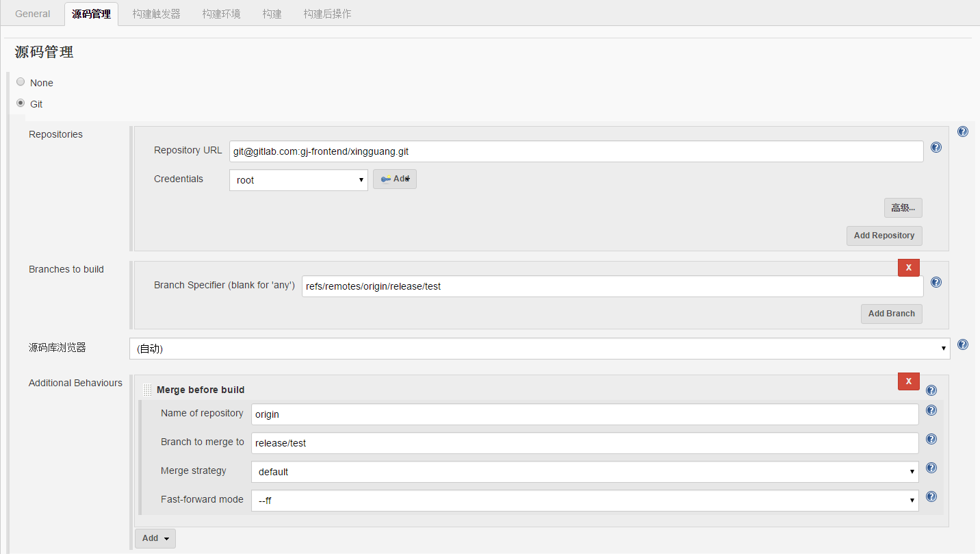Open help for the Repositories section
Image resolution: width=980 pixels, height=554 pixels.
point(963,131)
